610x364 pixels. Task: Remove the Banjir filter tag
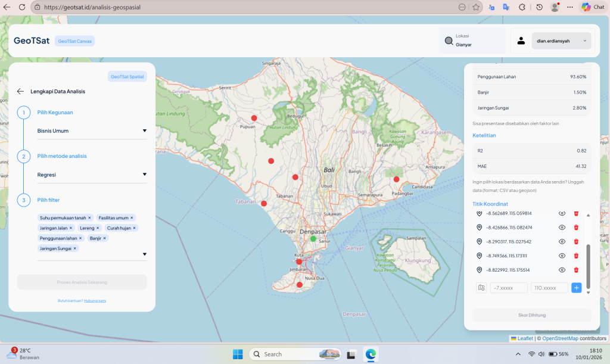[x=105, y=238]
